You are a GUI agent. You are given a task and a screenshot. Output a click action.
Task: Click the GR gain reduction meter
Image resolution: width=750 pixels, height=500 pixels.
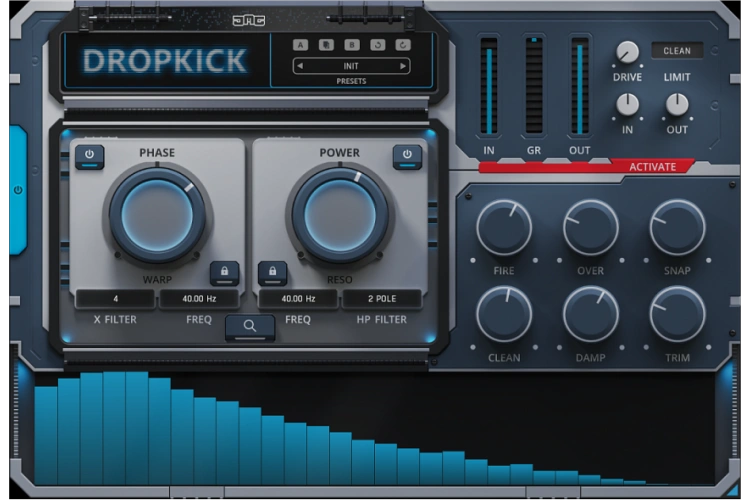pyautogui.click(x=534, y=86)
